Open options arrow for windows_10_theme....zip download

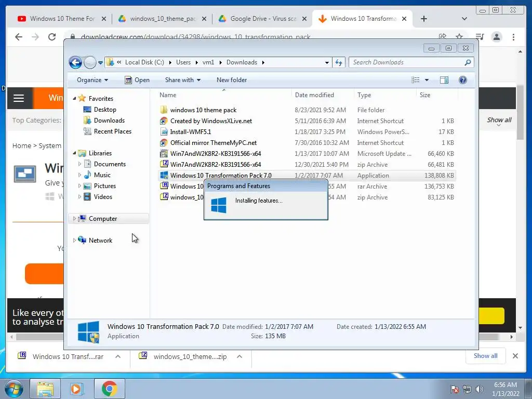point(240,356)
